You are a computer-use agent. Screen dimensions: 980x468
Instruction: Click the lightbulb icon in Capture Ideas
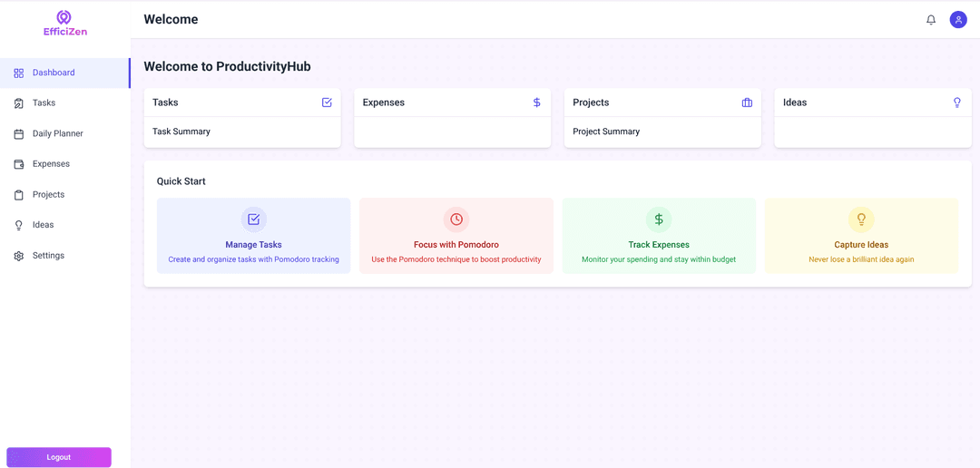click(x=861, y=219)
